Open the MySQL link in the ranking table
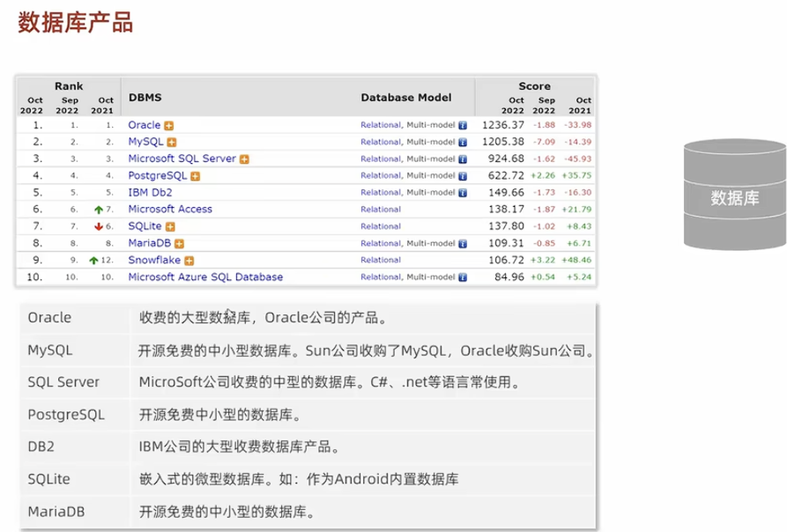The height and width of the screenshot is (532, 787). pyautogui.click(x=145, y=142)
